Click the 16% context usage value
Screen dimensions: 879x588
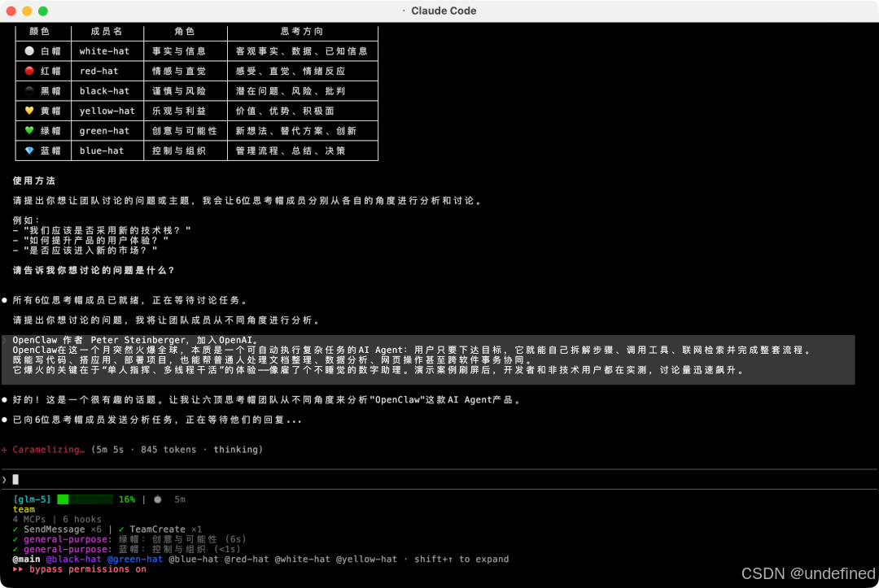(127, 499)
